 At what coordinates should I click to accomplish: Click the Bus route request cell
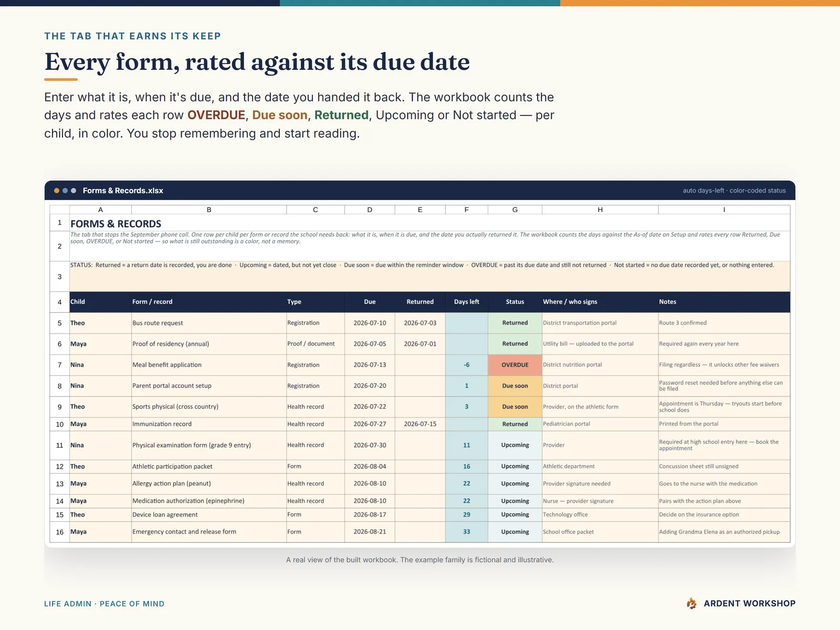pos(209,323)
